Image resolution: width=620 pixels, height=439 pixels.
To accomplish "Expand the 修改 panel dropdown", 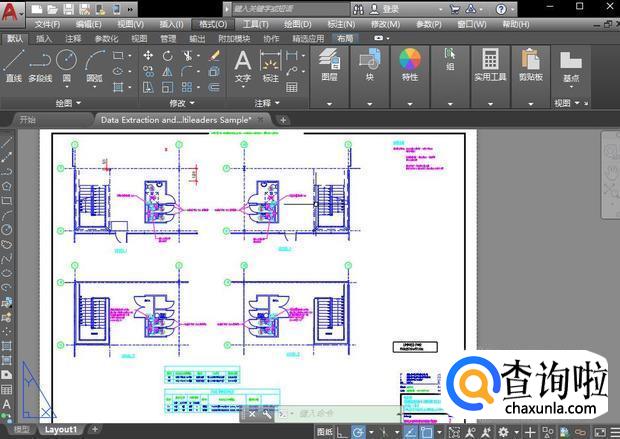I will pos(190,102).
